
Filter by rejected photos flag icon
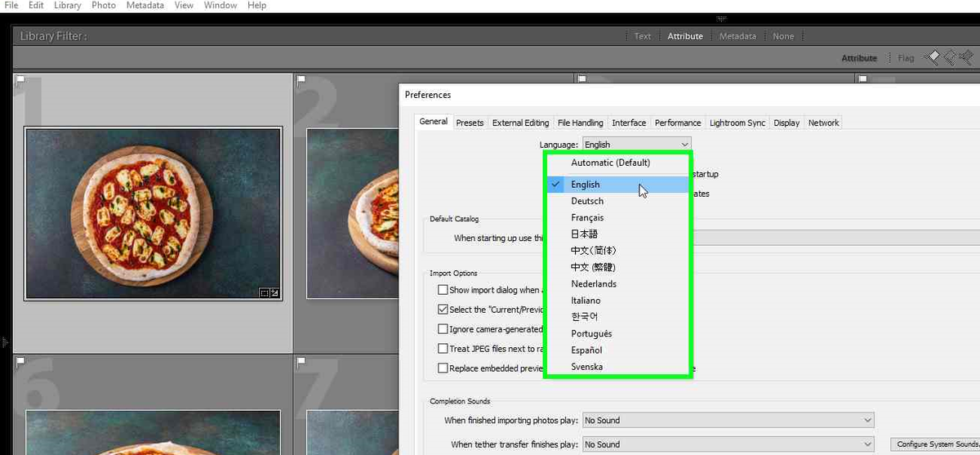pos(968,58)
